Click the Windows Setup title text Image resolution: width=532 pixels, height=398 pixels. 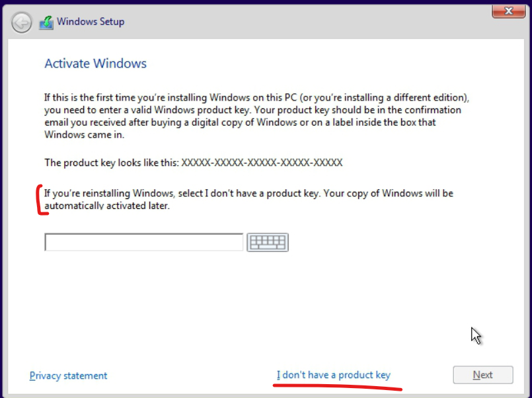click(91, 22)
